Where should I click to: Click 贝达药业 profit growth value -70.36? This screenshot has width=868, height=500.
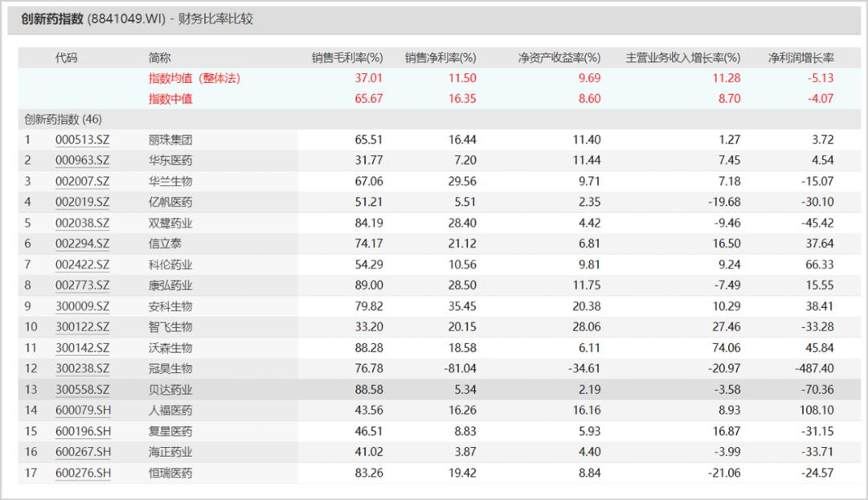pyautogui.click(x=817, y=390)
